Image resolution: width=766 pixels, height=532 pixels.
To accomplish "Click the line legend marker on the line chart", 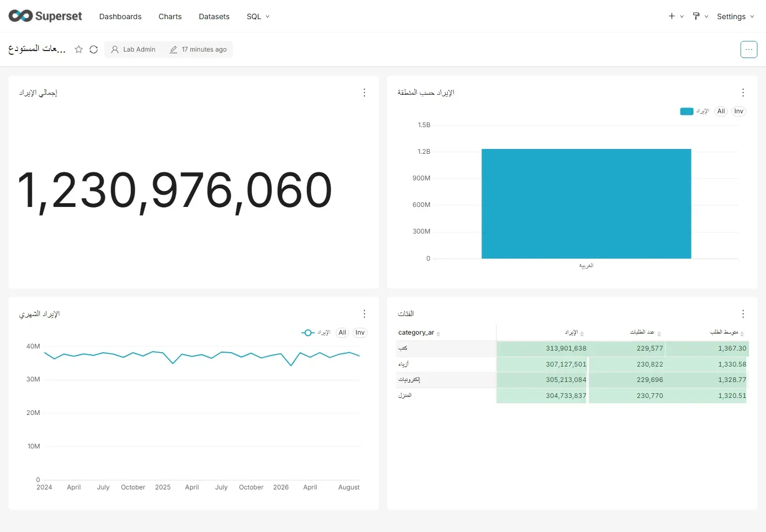I will point(308,332).
